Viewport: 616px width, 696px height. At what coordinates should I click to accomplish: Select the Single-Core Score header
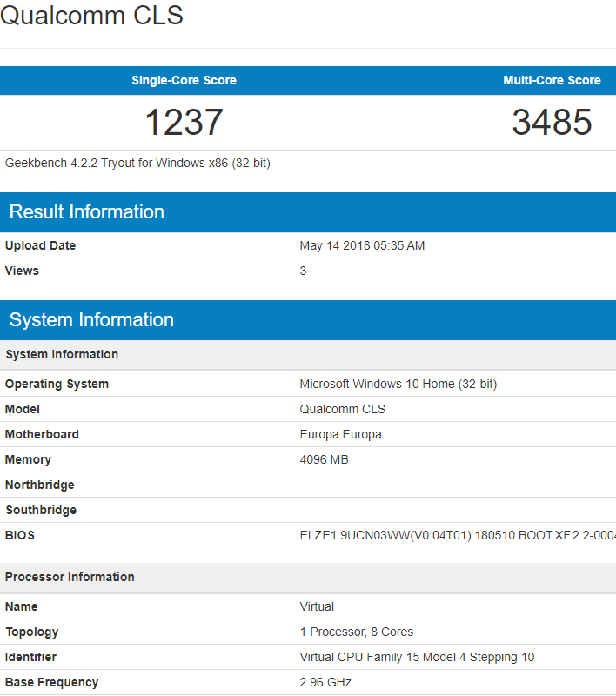coord(184,80)
